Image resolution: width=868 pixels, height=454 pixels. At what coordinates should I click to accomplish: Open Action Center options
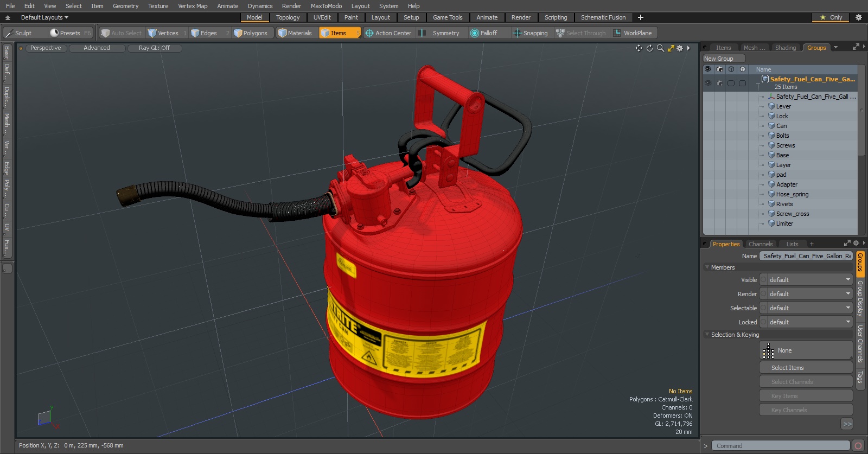pyautogui.click(x=389, y=33)
